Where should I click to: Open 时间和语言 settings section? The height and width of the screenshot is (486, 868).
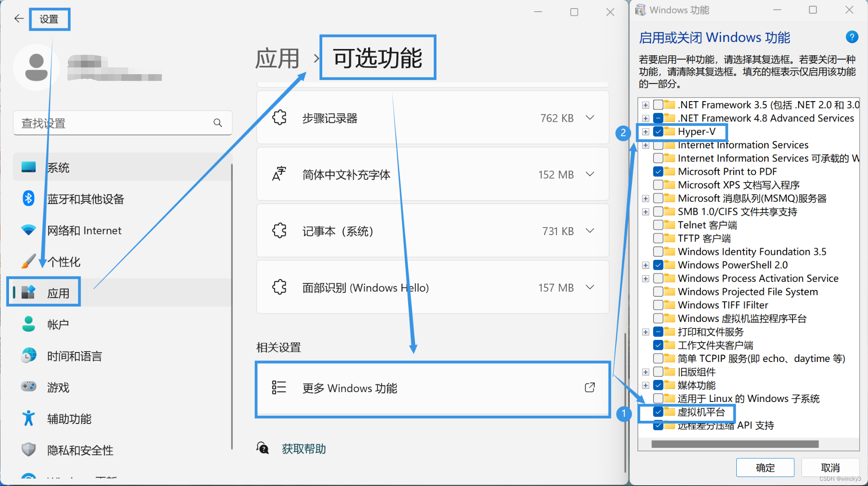[x=74, y=356]
